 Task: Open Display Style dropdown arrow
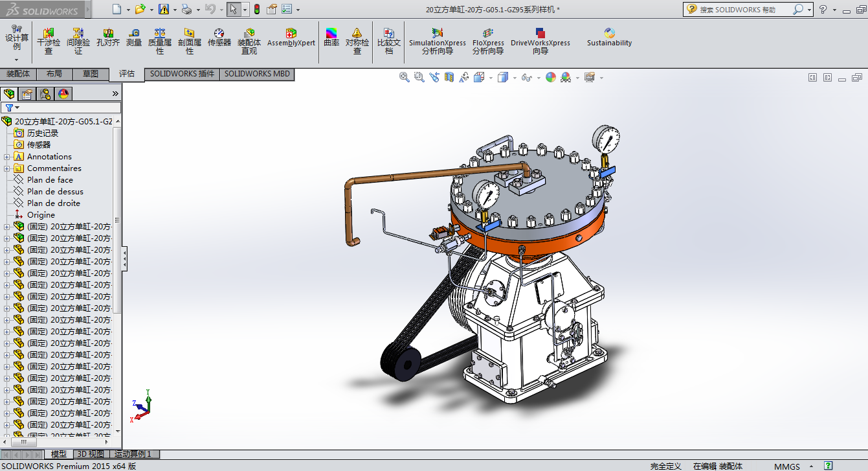(515, 78)
